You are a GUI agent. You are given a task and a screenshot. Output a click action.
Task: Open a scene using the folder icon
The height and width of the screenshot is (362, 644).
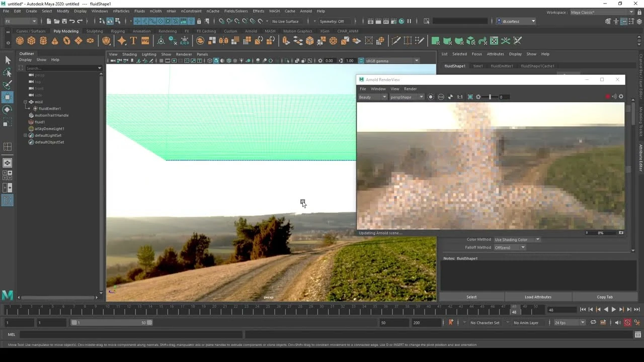[x=56, y=21]
